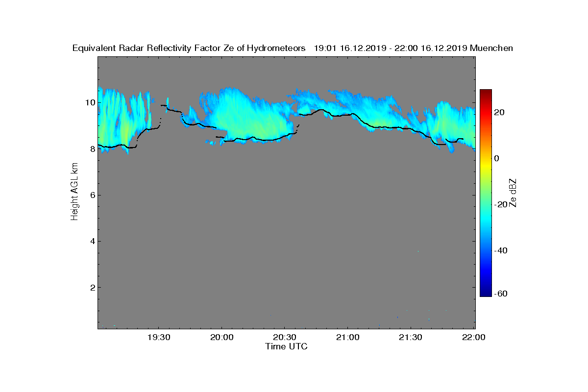588x392 pixels.
Task: Click the dark blue bottom of the colorbar
Action: (x=486, y=294)
